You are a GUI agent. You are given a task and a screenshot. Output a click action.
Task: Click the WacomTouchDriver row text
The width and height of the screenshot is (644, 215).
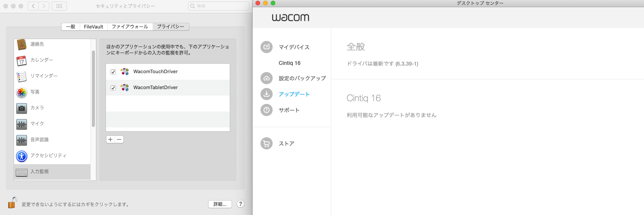[155, 71]
